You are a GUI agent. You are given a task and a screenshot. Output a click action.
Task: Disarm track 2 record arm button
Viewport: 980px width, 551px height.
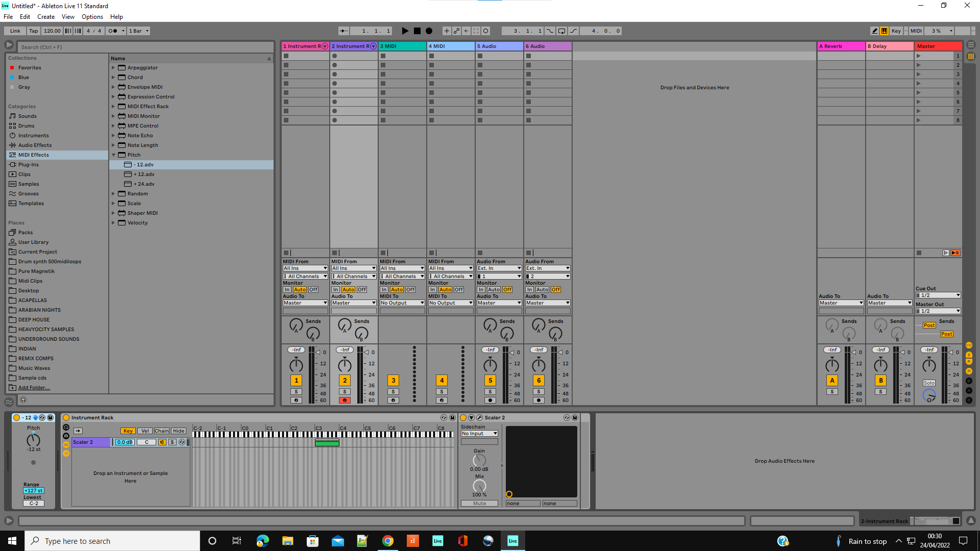pos(345,400)
